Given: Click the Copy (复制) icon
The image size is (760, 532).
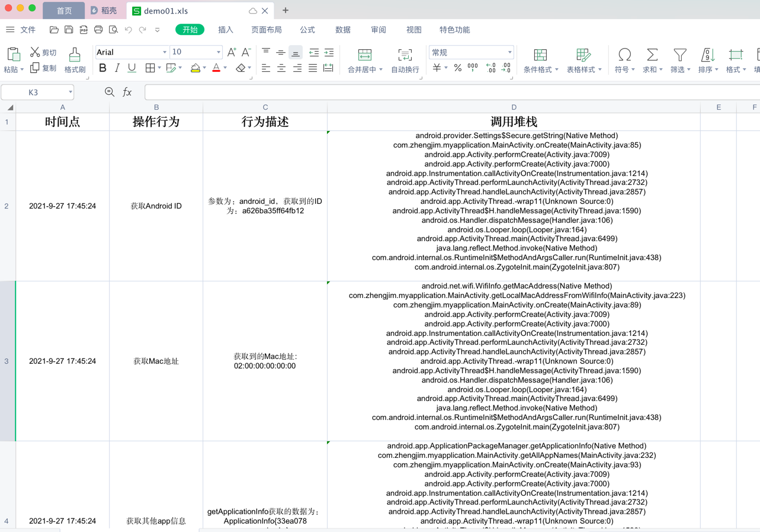Looking at the screenshot, I should point(35,68).
